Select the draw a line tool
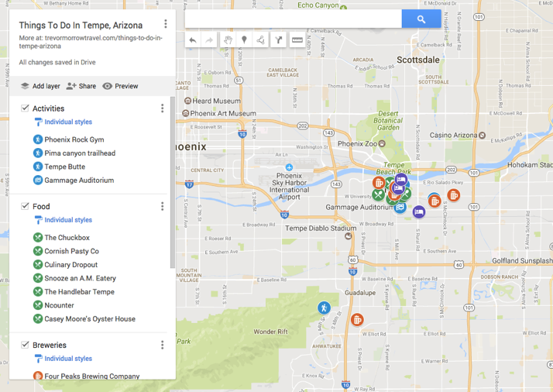 click(261, 40)
